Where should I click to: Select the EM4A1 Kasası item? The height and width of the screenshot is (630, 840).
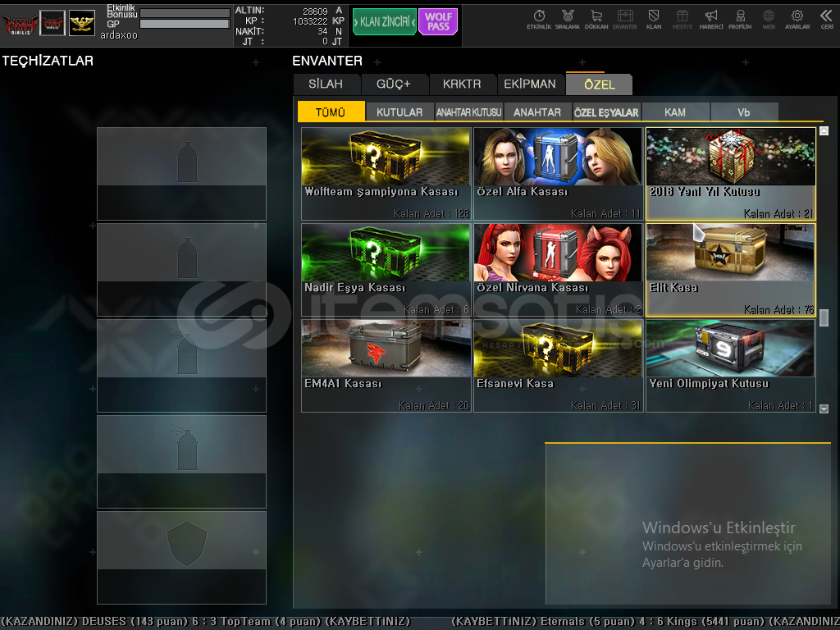click(386, 366)
